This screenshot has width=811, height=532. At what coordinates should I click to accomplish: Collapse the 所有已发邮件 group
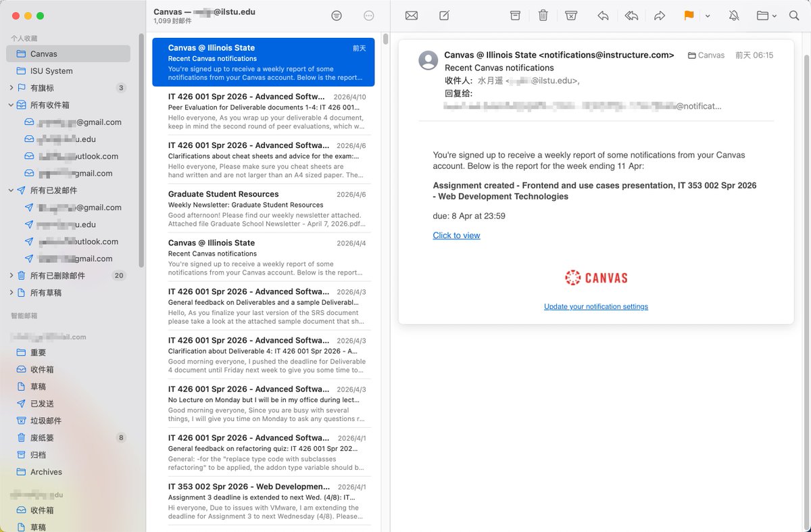click(11, 190)
